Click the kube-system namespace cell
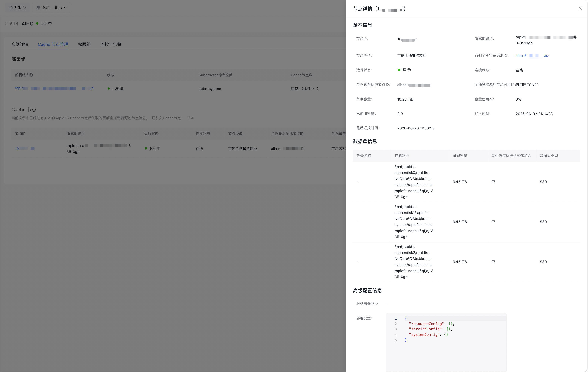The image size is (588, 372). pos(210,89)
